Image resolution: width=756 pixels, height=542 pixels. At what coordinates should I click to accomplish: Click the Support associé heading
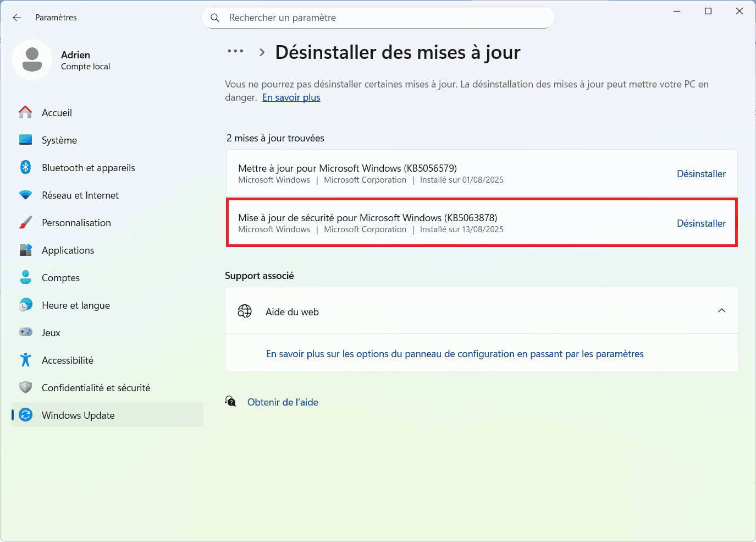260,276
